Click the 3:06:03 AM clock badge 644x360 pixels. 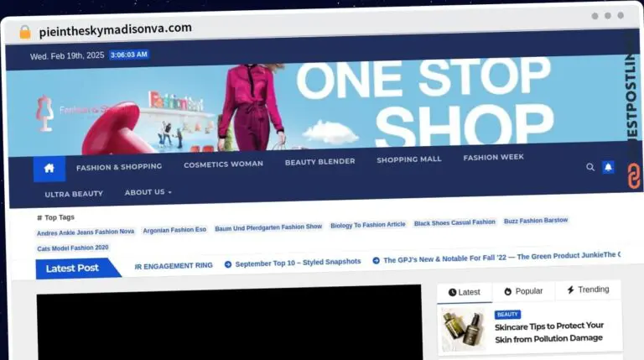129,55
